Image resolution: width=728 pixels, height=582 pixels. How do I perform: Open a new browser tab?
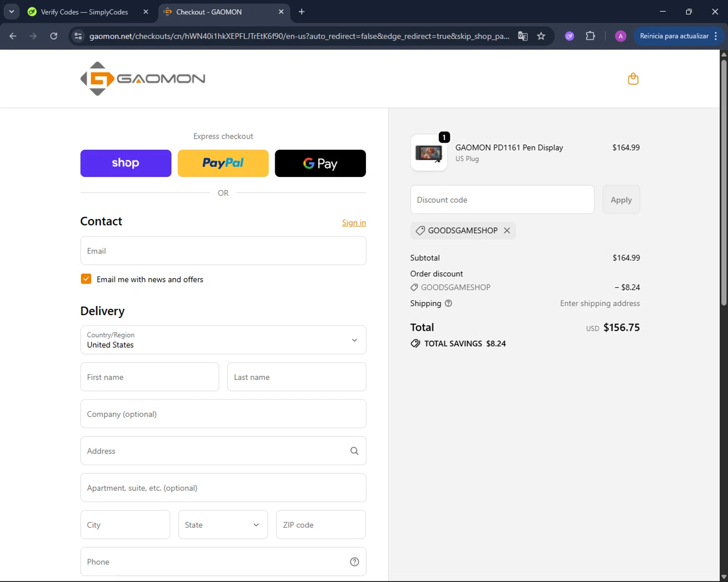tap(301, 12)
